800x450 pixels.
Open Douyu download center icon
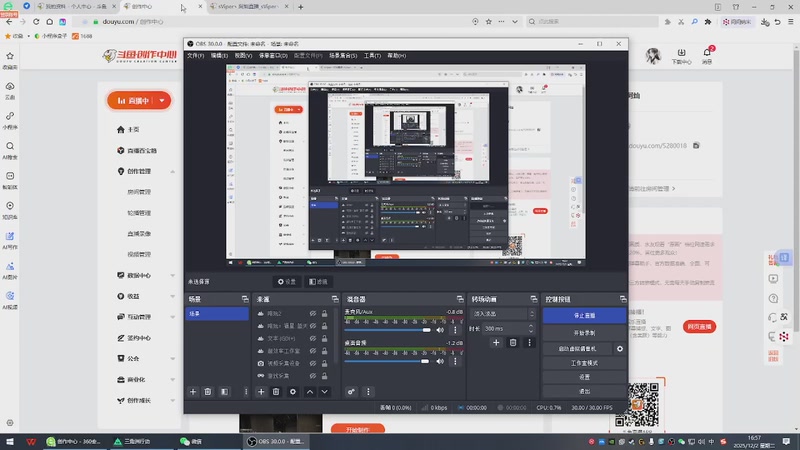pos(682,55)
